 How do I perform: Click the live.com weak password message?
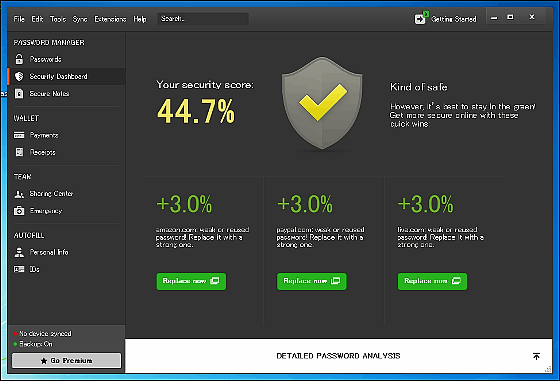pos(440,237)
